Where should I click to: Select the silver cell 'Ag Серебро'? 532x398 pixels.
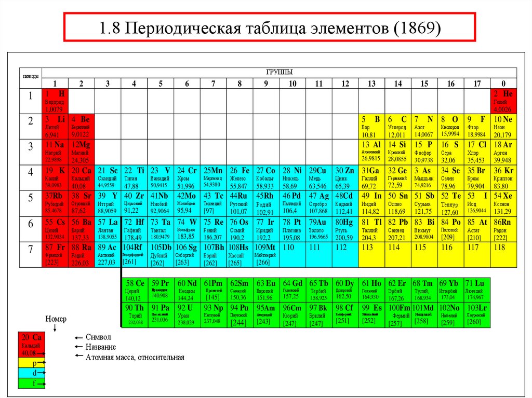(x=319, y=203)
